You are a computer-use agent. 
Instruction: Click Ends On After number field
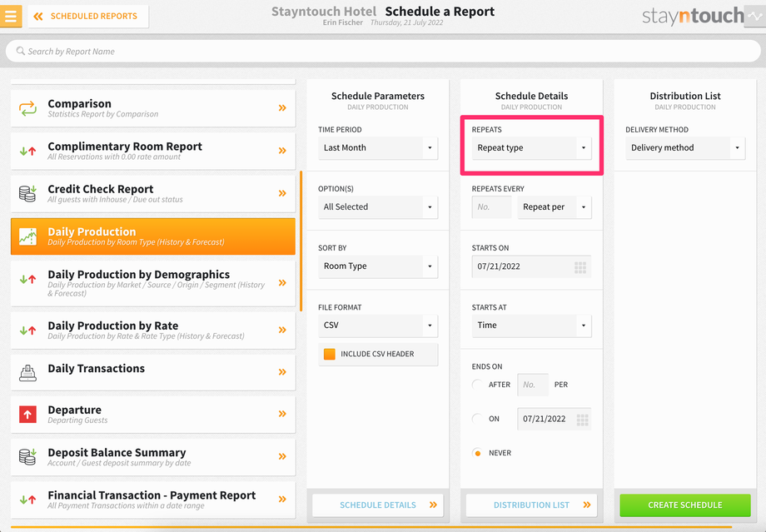click(533, 385)
